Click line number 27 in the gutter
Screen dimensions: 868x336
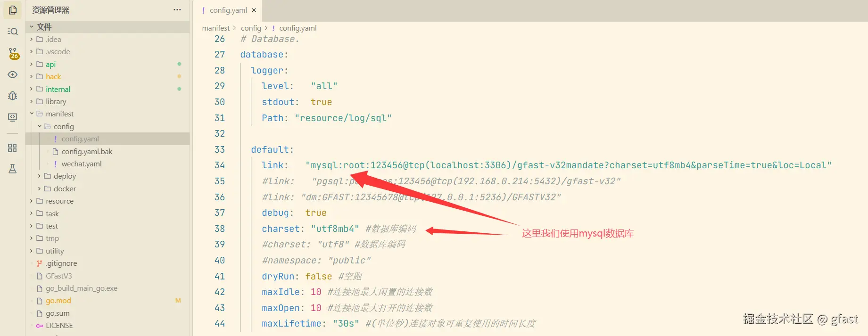coord(220,54)
